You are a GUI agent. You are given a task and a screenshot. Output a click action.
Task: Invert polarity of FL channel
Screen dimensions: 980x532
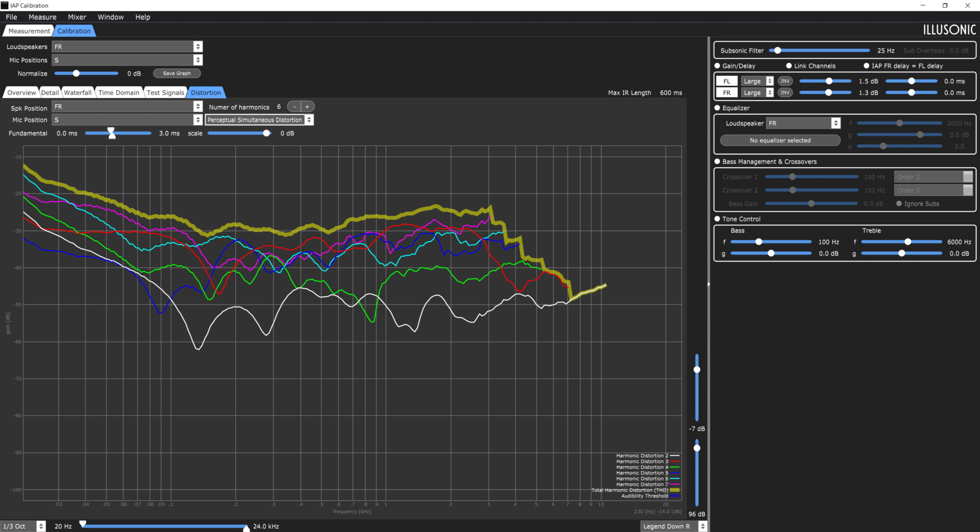[785, 81]
